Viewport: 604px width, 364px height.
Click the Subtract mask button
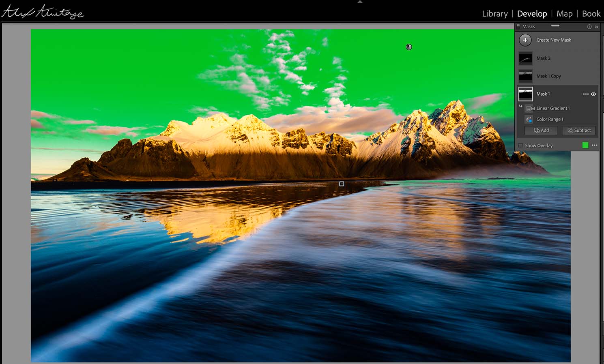click(579, 130)
